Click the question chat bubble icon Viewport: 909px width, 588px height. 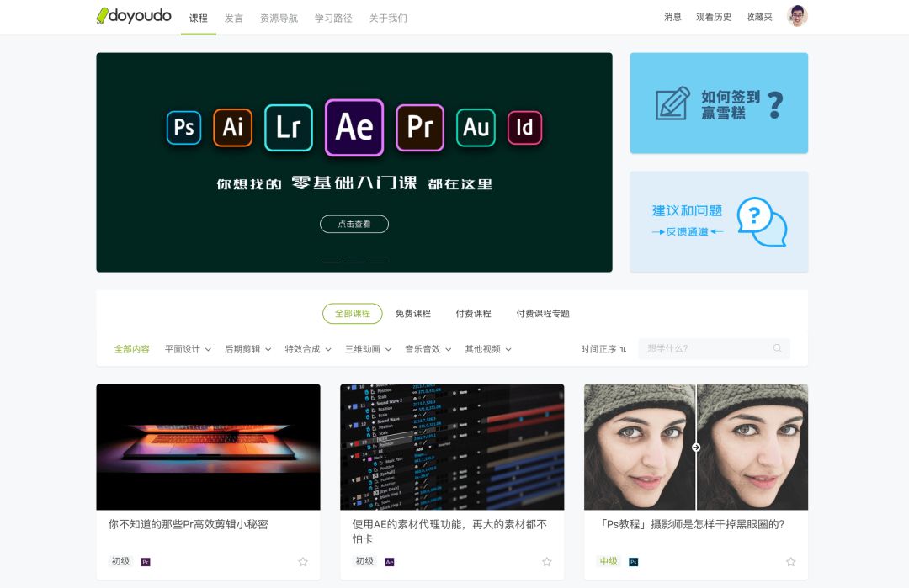[762, 222]
